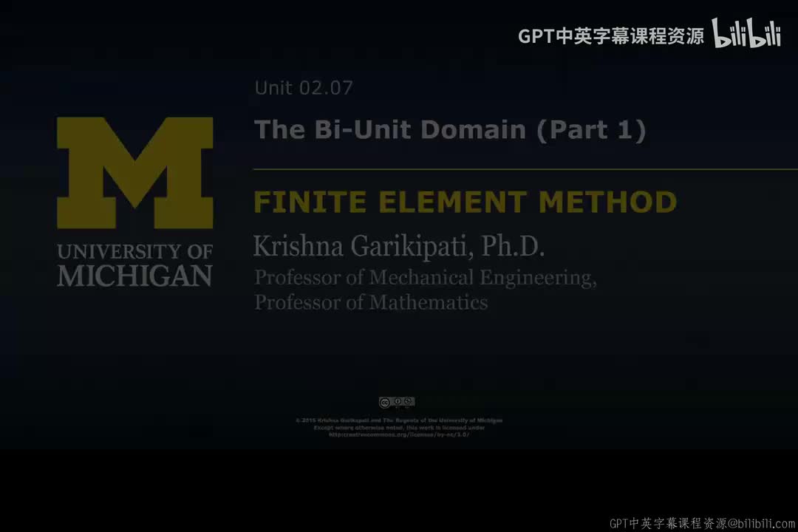This screenshot has width=798, height=532.
Task: Click the "© 2015 Krishna Garikipati" copyright line
Action: 399,420
